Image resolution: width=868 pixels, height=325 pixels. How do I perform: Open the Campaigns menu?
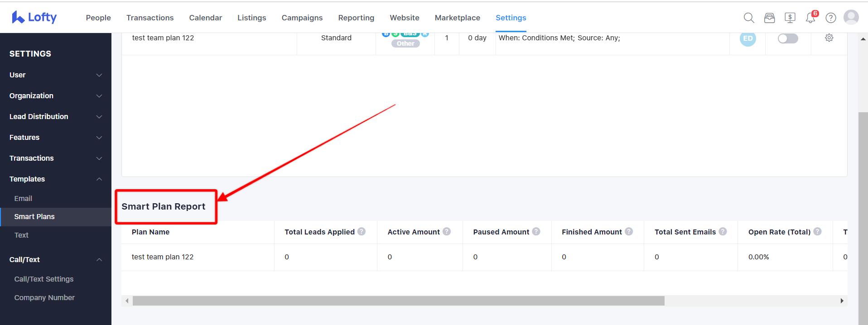302,18
